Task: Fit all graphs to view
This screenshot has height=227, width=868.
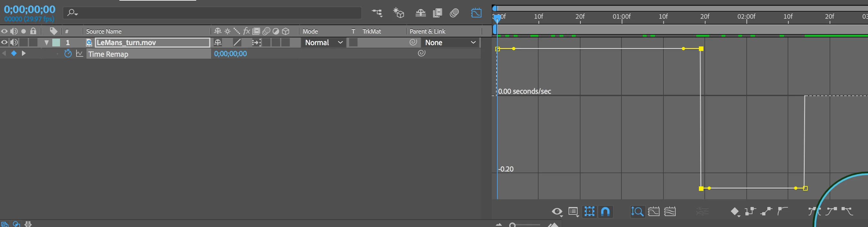Action: 670,212
